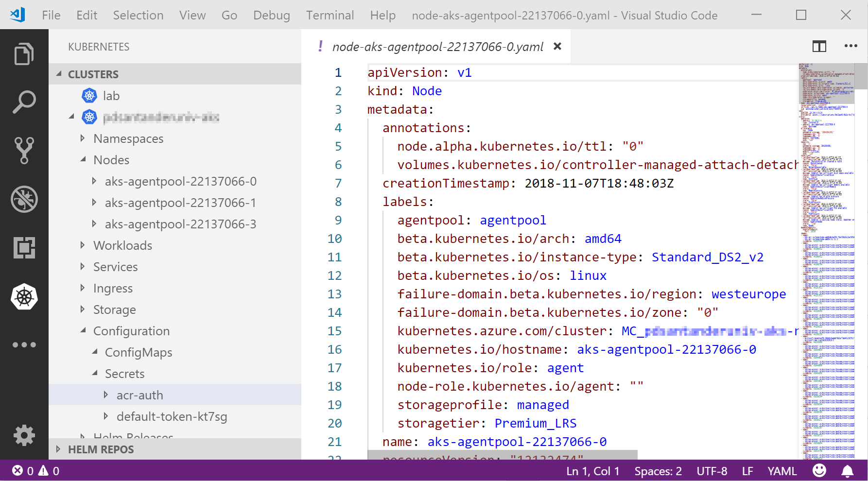Image resolution: width=868 pixels, height=481 pixels.
Task: Open the Debug menu
Action: click(x=272, y=15)
